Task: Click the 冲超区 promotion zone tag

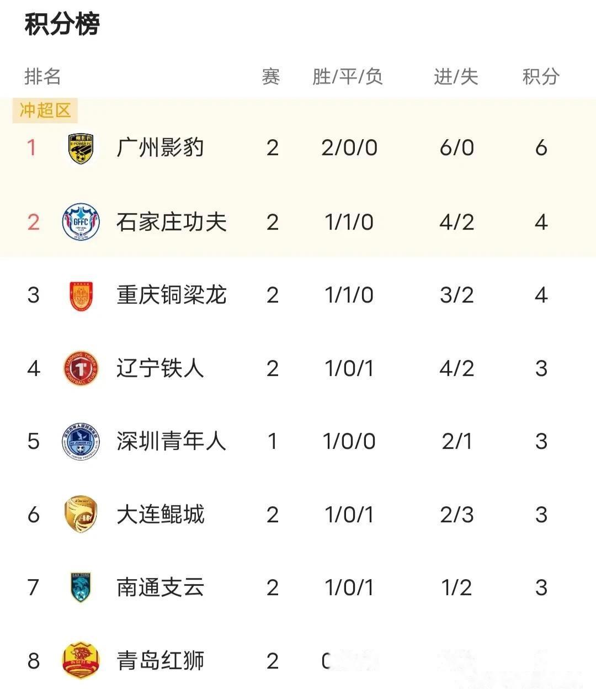Action: 45,110
